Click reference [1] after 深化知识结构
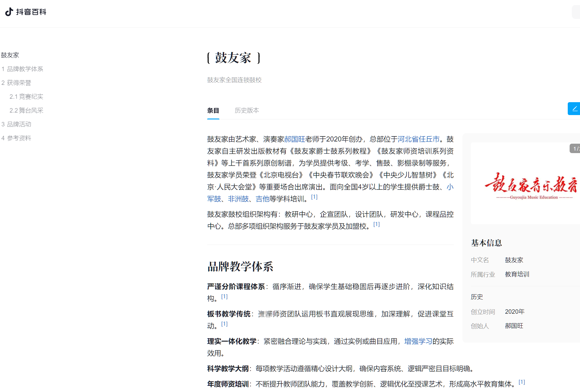This screenshot has height=392, width=580. click(x=224, y=296)
